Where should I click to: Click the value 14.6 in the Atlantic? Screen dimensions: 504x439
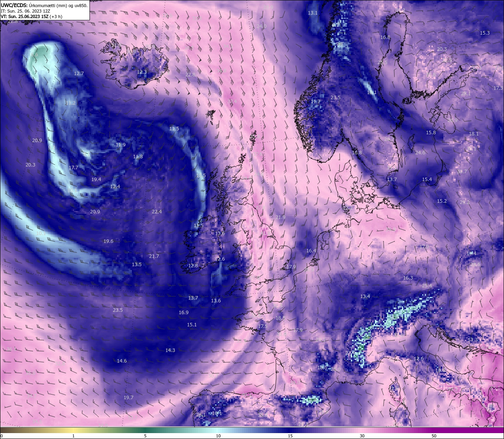122,361
